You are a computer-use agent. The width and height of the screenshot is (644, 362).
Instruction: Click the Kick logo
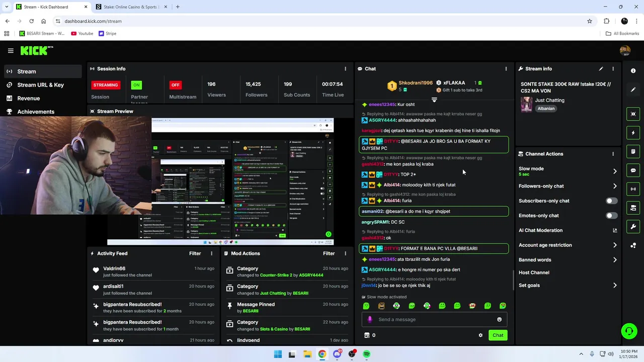pyautogui.click(x=37, y=50)
